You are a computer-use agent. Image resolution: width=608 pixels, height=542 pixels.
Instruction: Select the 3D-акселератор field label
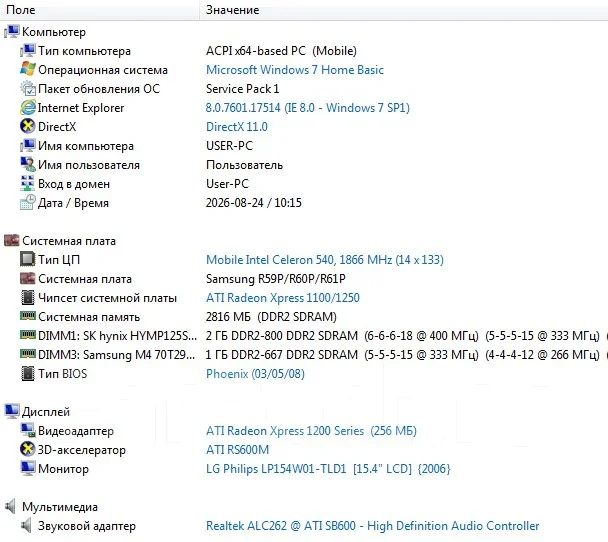coord(81,450)
